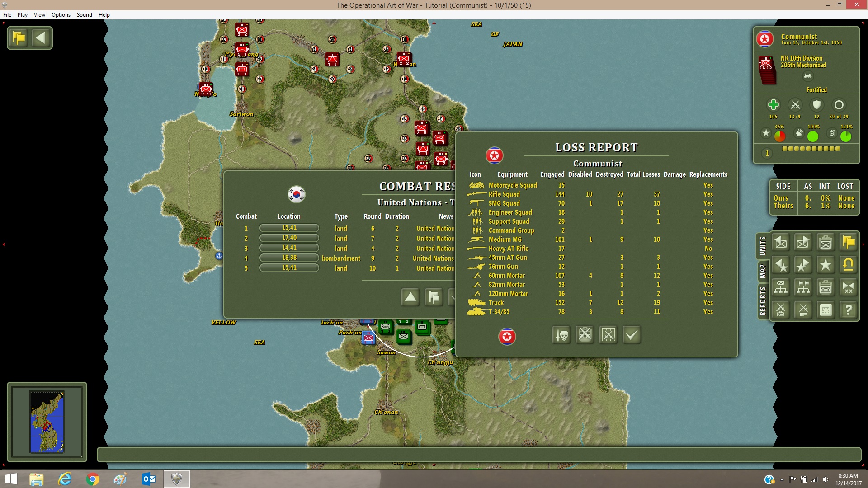Open the Windows Start button
This screenshot has height=488, width=868.
pos(11,479)
